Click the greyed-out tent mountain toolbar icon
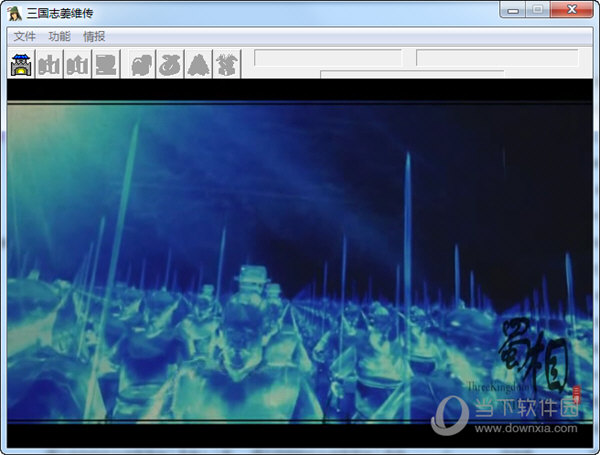The height and width of the screenshot is (455, 600). click(x=198, y=64)
